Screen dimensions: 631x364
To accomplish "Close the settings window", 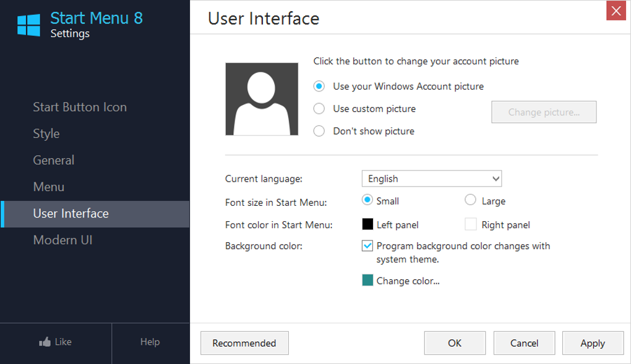I will pyautogui.click(x=616, y=11).
